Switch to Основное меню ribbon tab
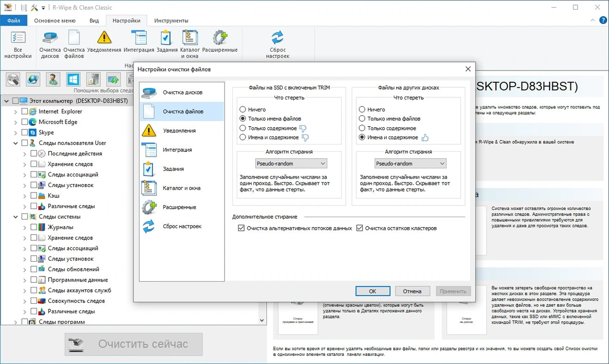Screen dimensions: 609x364 click(55, 21)
